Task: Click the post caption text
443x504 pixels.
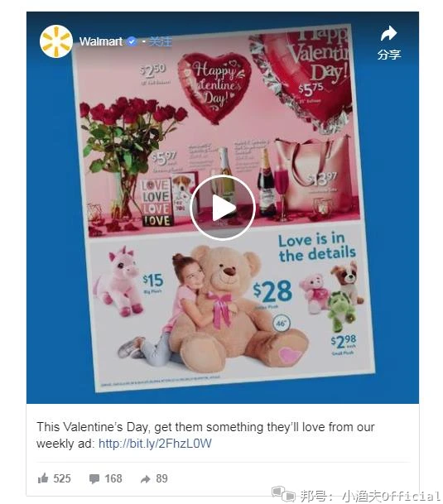Action: [205, 435]
